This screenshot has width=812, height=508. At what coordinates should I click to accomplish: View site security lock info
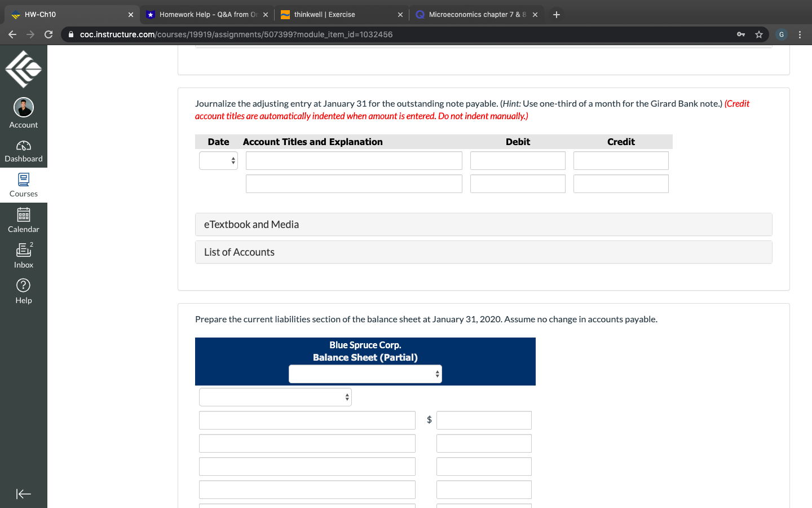pyautogui.click(x=70, y=34)
